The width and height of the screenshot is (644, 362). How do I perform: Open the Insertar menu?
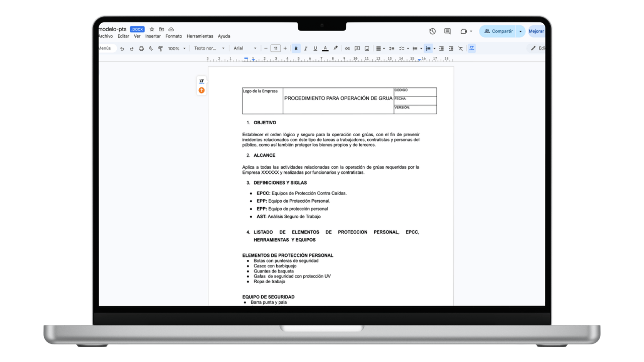152,36
